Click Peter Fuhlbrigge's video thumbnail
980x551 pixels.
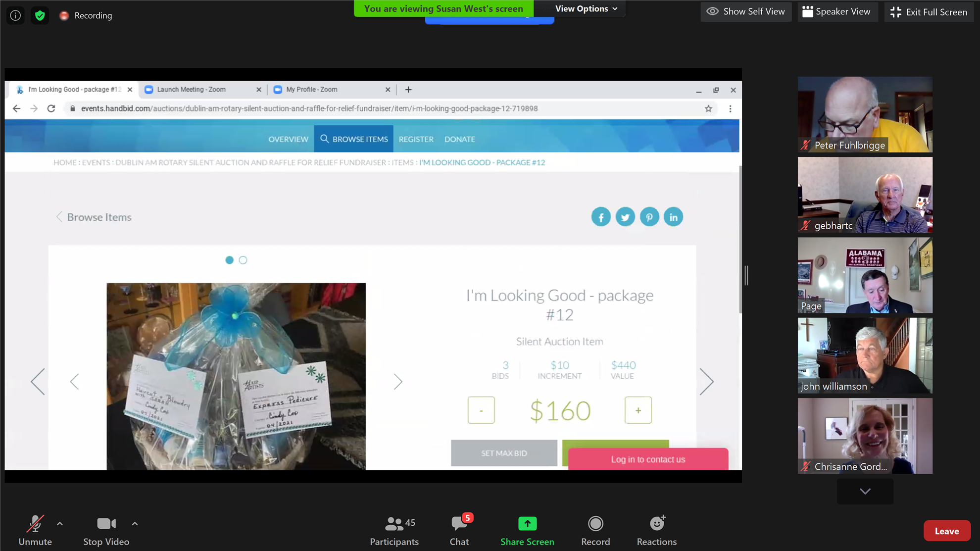click(865, 114)
